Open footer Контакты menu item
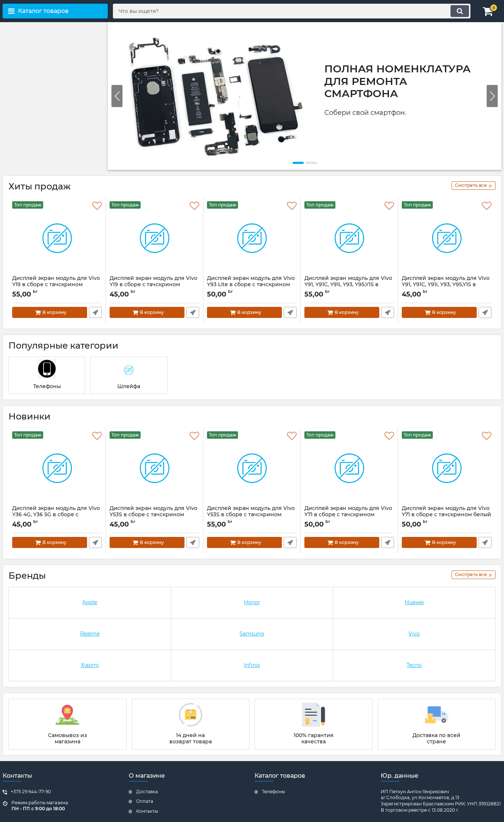This screenshot has width=504, height=822. pos(147,811)
